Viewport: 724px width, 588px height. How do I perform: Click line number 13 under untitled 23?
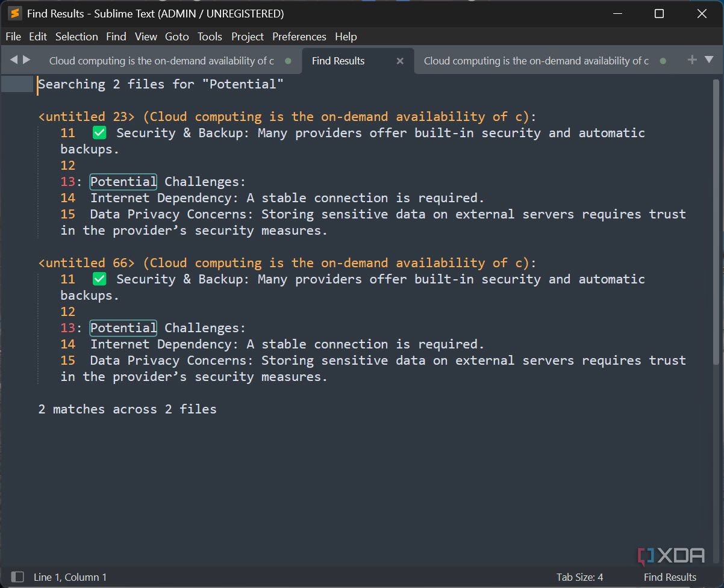68,182
